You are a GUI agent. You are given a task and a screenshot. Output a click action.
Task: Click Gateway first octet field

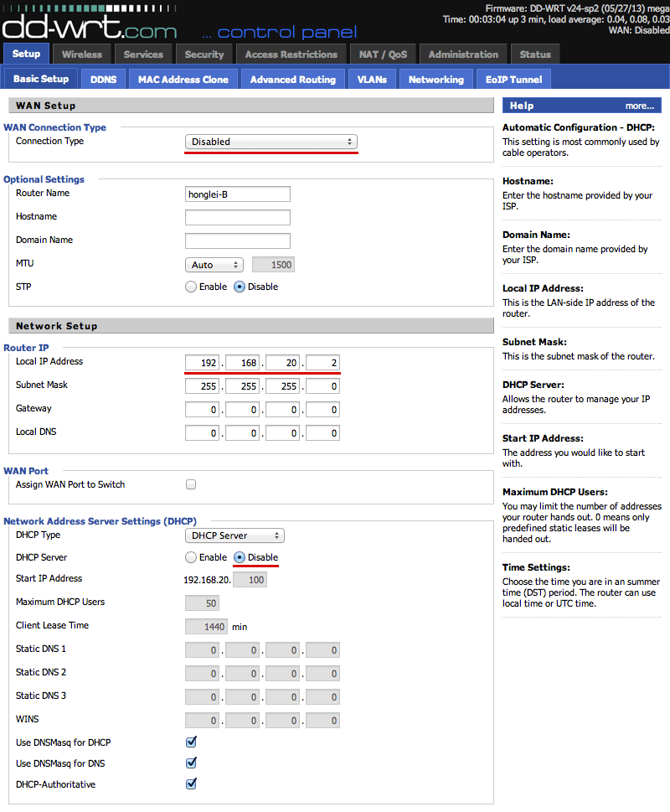pyautogui.click(x=203, y=410)
